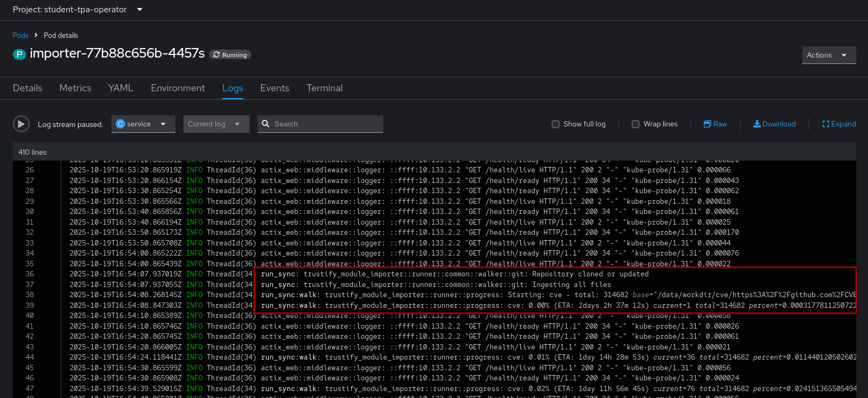868x398 pixels.
Task: Click the Running status badge
Action: [x=230, y=54]
